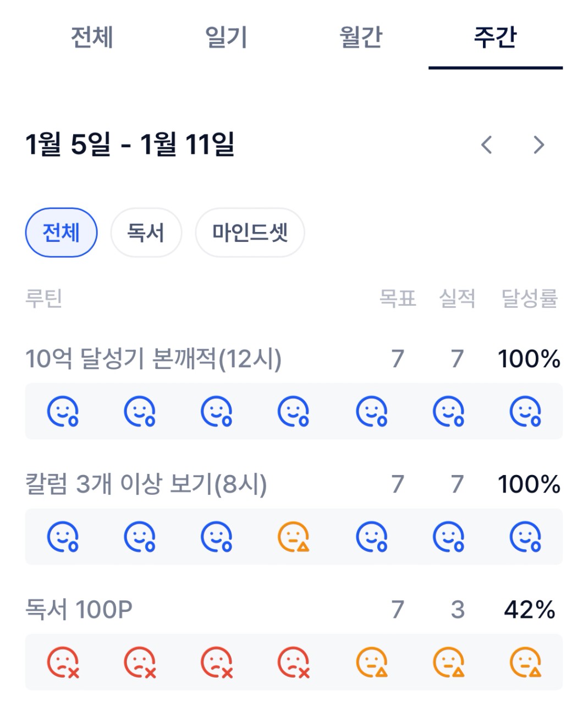
Task: Click first red failed face under 독서 100P
Action: click(x=63, y=662)
